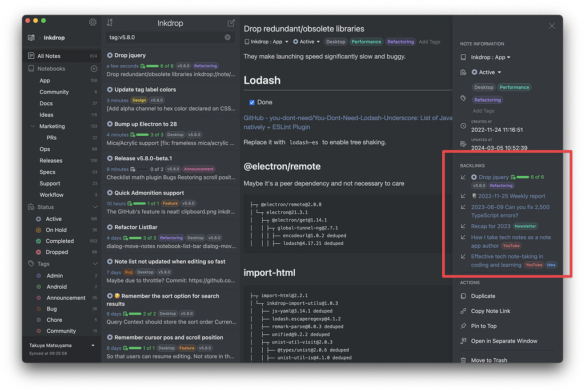Click the Duplicate action icon
This screenshot has width=585, height=392.
pos(464,296)
